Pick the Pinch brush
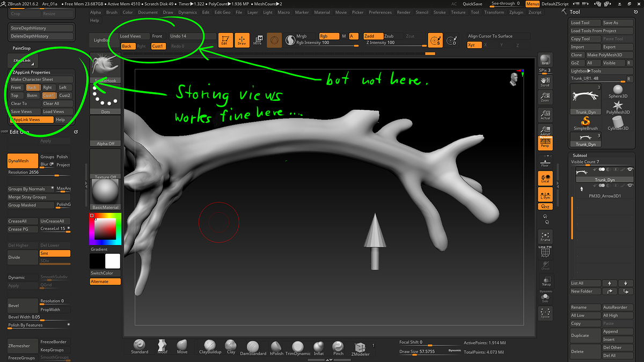The height and width of the screenshot is (362, 644). point(338,347)
